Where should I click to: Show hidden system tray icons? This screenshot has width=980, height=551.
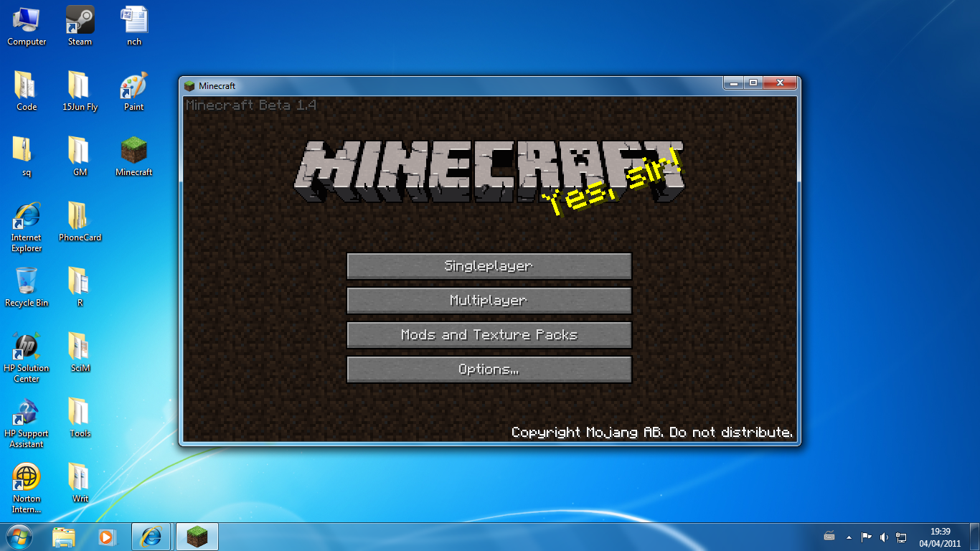click(849, 537)
